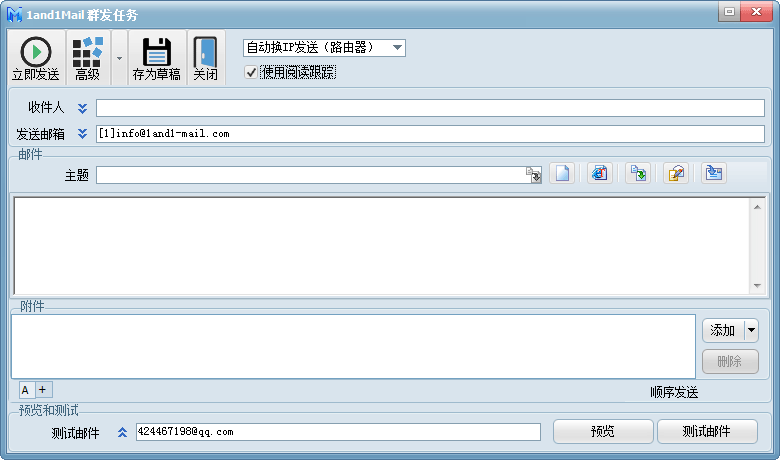Click the 立即发送 send now button
The height and width of the screenshot is (460, 780).
[x=36, y=58]
